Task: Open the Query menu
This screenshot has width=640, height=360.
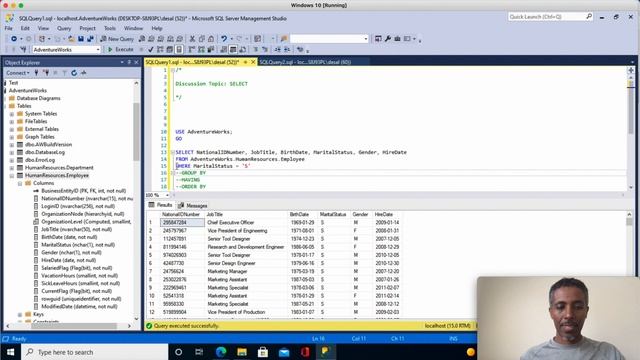Action: (64, 28)
